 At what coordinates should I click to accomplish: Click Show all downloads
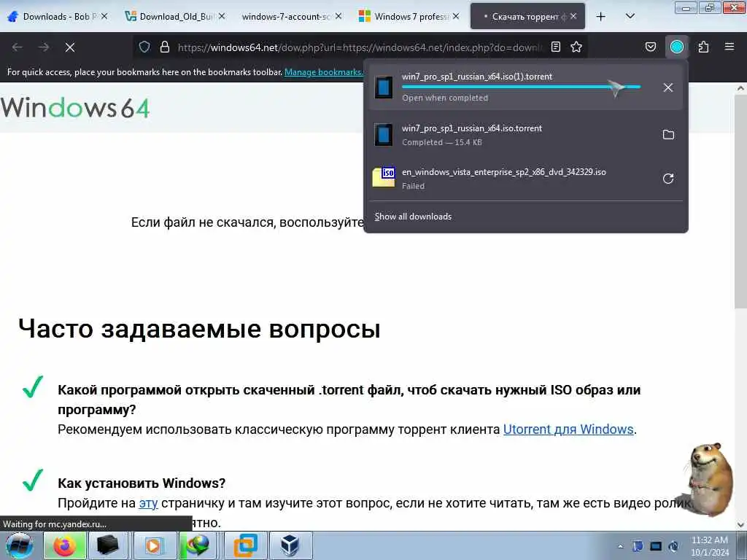(x=413, y=217)
